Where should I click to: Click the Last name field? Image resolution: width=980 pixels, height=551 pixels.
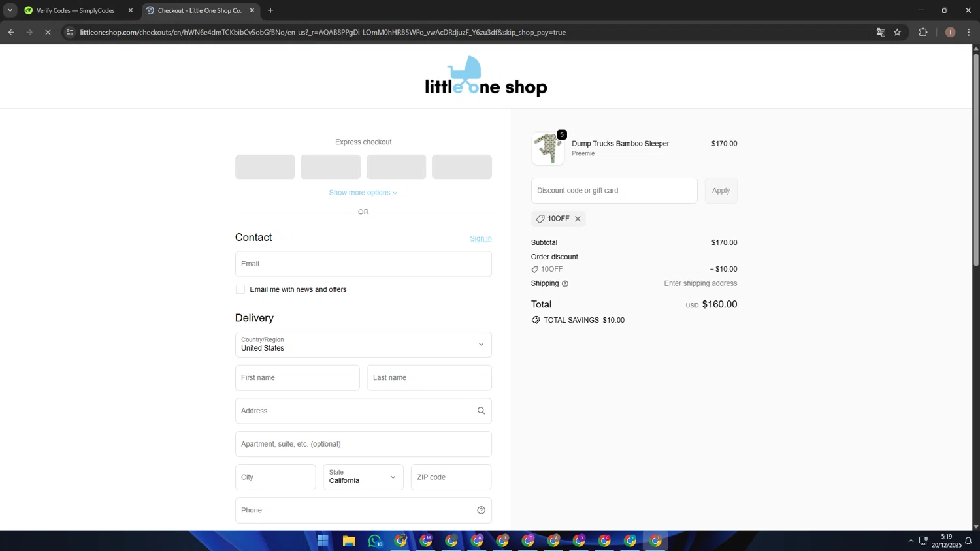429,377
